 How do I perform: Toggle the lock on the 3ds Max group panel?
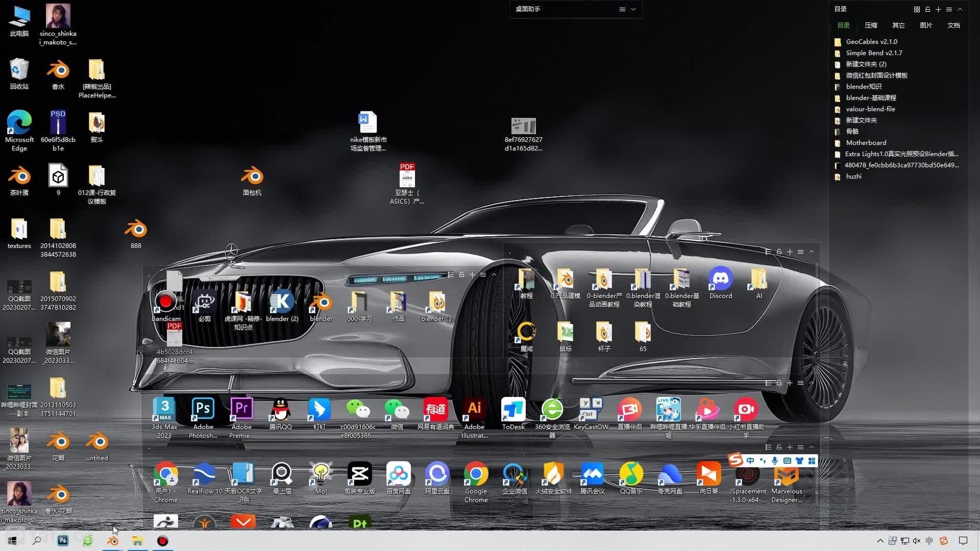pos(779,383)
